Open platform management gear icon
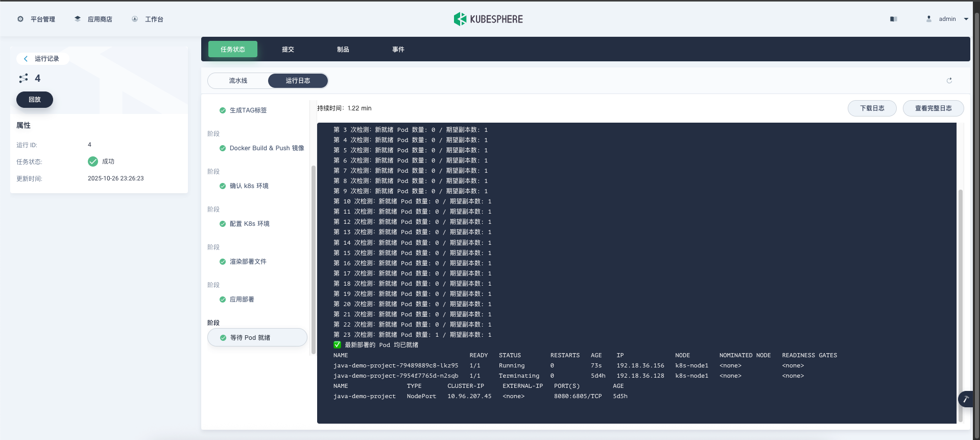980x440 pixels. [20, 19]
